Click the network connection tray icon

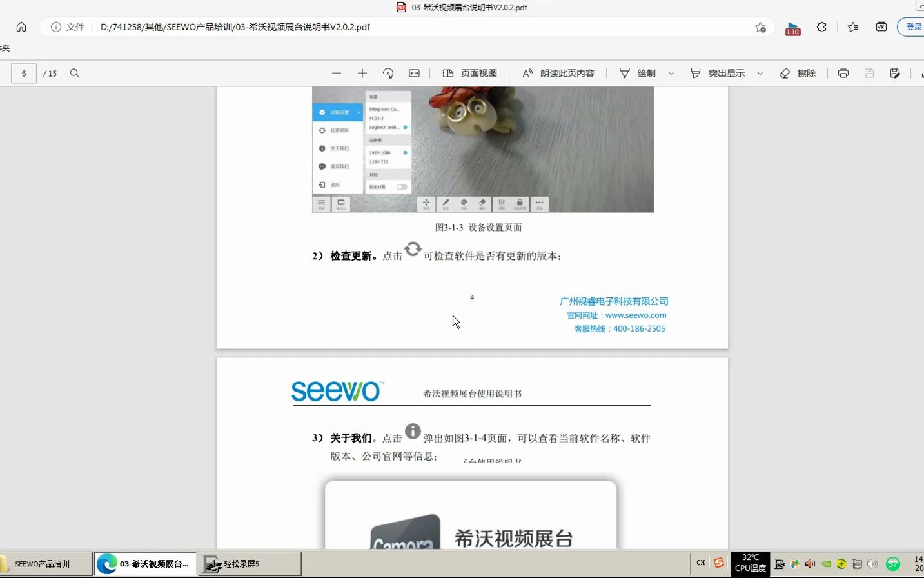pos(857,564)
